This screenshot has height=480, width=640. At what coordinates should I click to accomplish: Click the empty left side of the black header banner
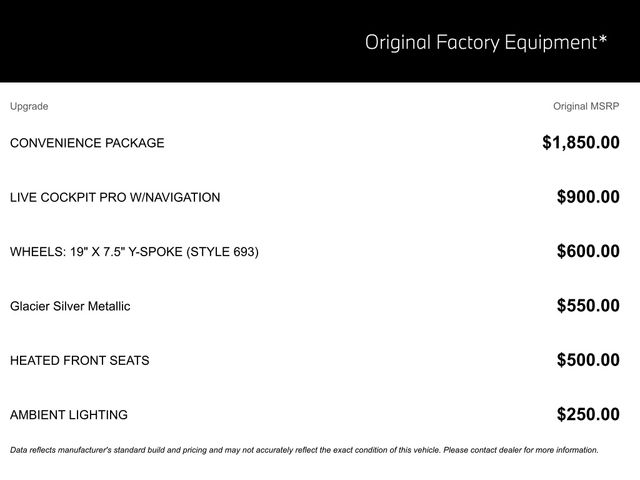tap(150, 42)
